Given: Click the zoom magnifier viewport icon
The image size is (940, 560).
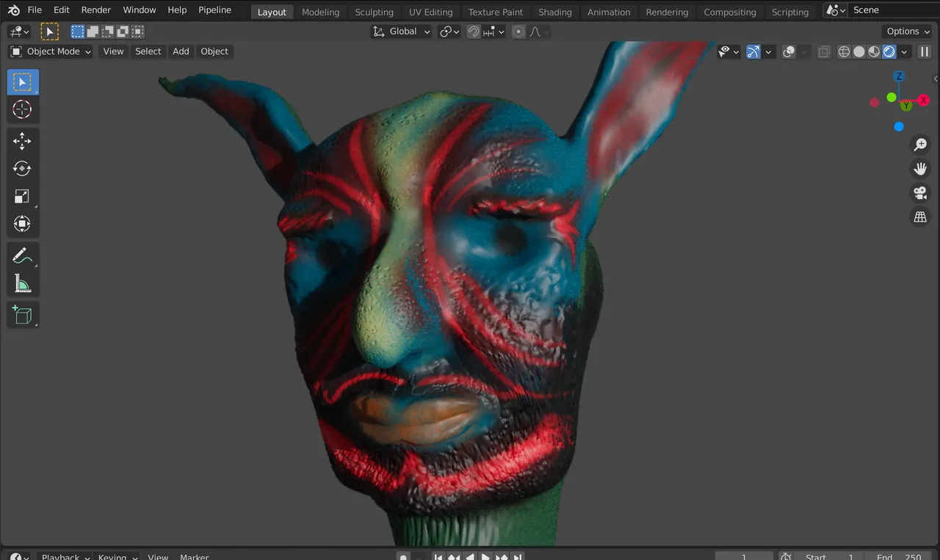Looking at the screenshot, I should tap(920, 145).
